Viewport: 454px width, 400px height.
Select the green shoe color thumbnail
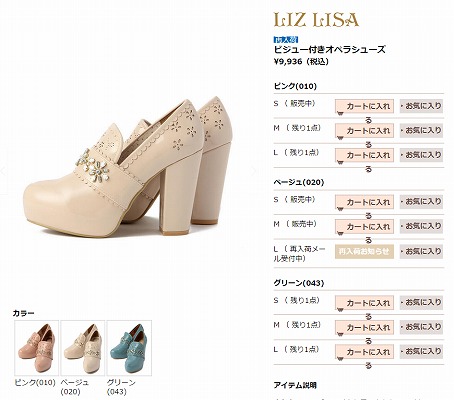coord(129,348)
